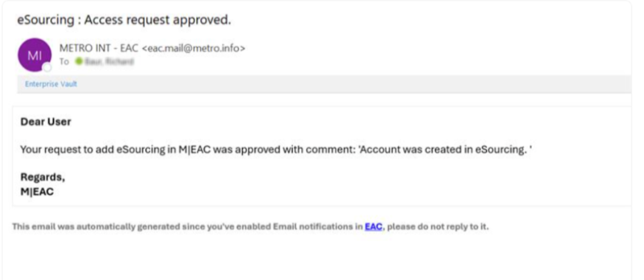Click the 'To' recipient label
Screen dimensions: 644x280
point(64,62)
